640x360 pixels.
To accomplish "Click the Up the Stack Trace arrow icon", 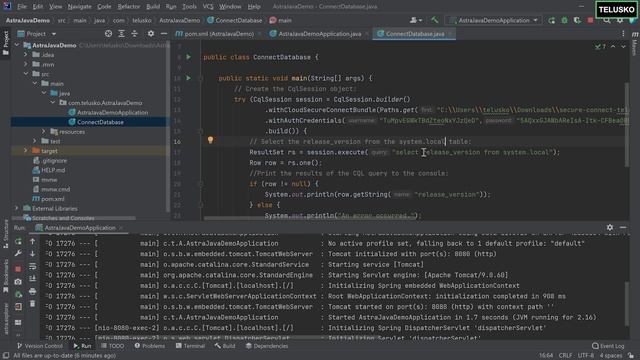I will point(32,241).
